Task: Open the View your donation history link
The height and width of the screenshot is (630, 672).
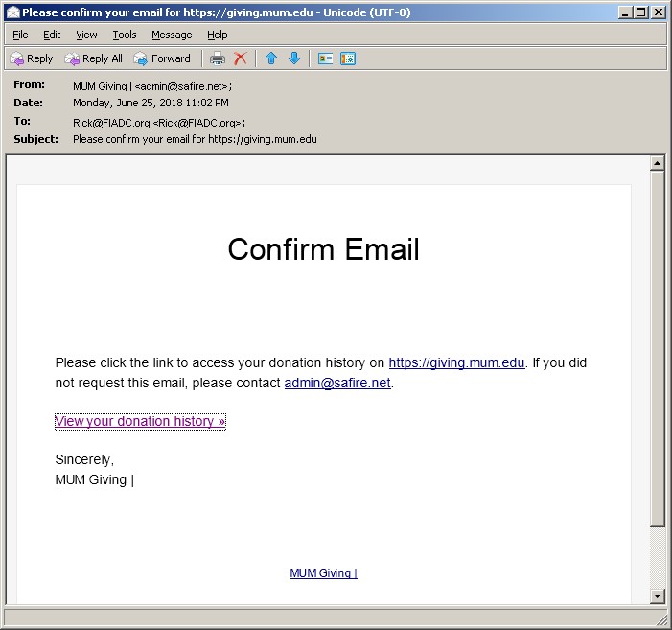Action: coord(140,421)
